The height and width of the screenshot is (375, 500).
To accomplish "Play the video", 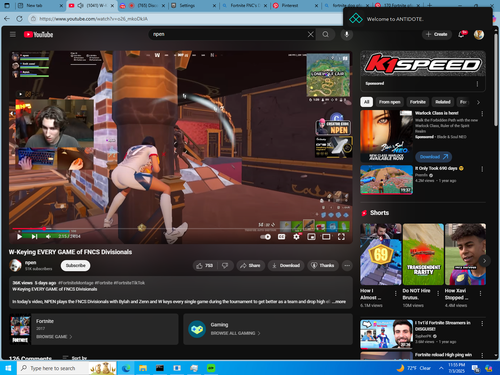I will tap(19, 237).
